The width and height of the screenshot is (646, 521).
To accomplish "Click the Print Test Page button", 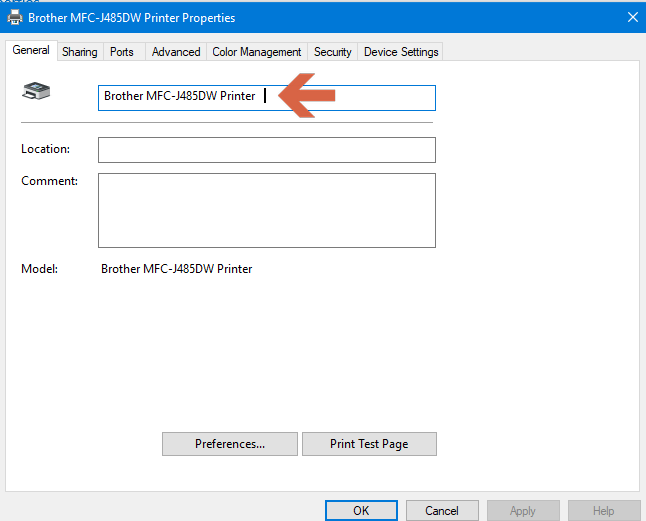I will click(369, 444).
